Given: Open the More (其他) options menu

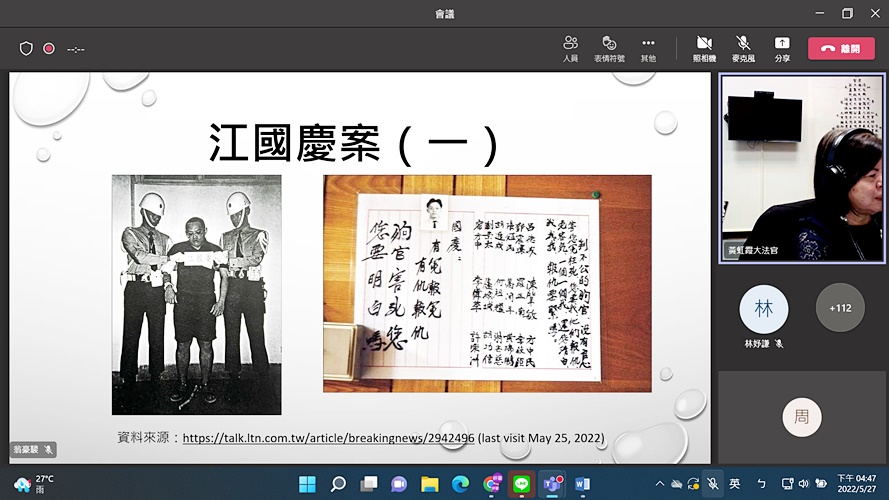Looking at the screenshot, I should 648,48.
